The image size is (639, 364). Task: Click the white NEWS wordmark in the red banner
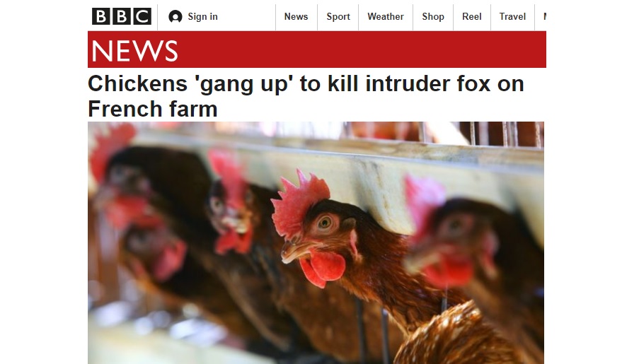135,51
